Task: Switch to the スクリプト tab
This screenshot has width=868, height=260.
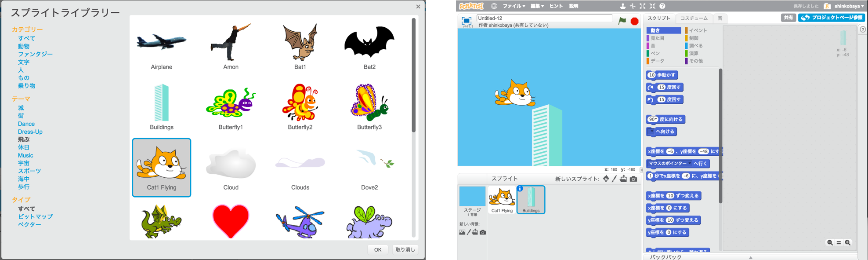Action: pos(659,18)
